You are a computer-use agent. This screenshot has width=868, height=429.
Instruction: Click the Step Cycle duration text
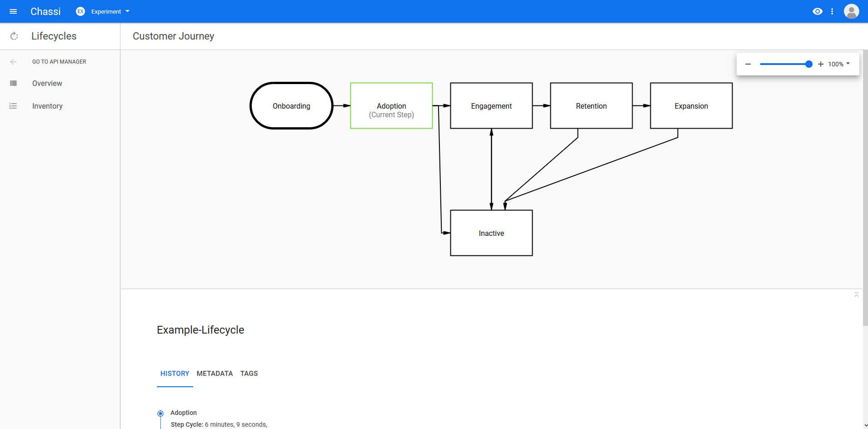coord(219,424)
